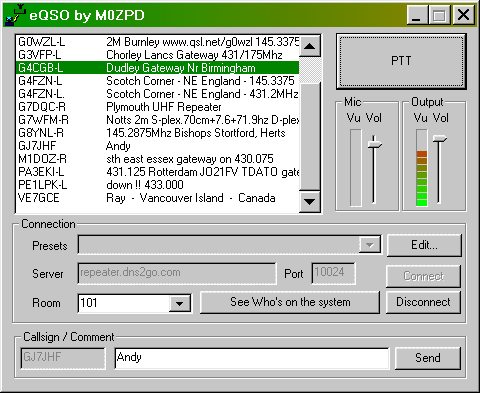This screenshot has height=393, width=480.
Task: Click the greyed Connect button
Action: [x=423, y=276]
